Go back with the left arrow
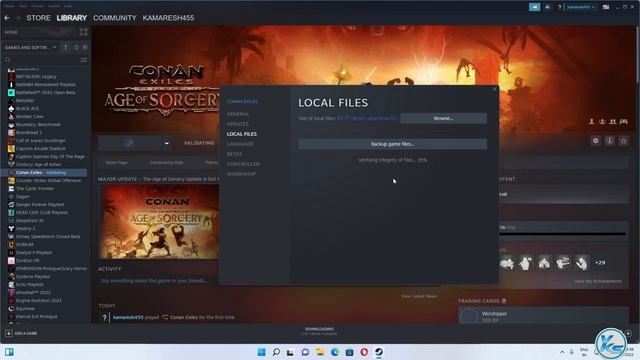Screen dimensions: 640x360 click(7, 18)
